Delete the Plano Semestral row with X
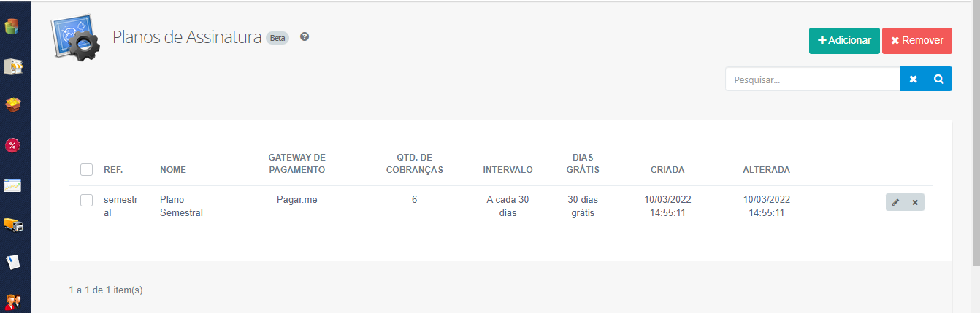Screen dimensions: 980x313 [x=914, y=202]
